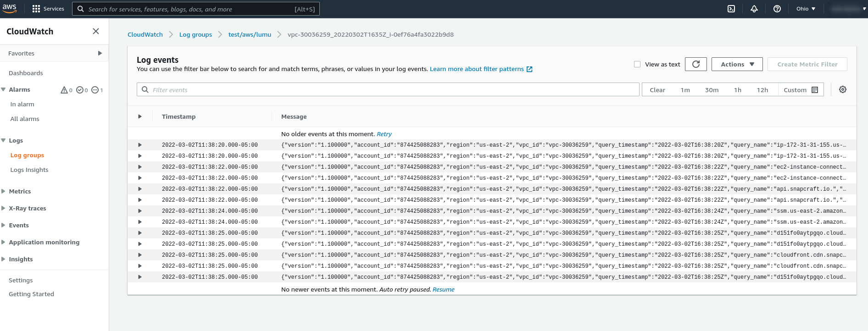Open the Ohio region selector
The width and height of the screenshot is (868, 331).
point(806,9)
